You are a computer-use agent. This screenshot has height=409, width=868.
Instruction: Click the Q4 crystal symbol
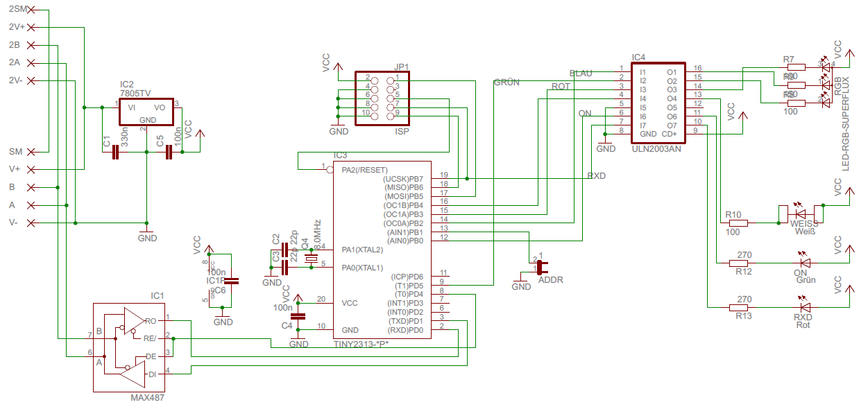pyautogui.click(x=312, y=259)
